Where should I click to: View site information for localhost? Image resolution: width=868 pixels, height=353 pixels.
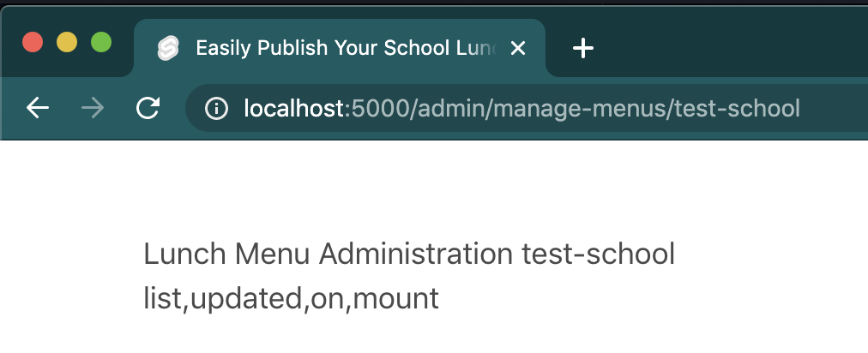(216, 108)
